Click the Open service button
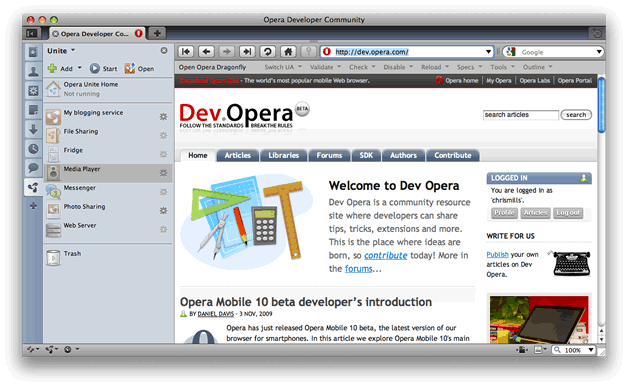 pos(139,69)
